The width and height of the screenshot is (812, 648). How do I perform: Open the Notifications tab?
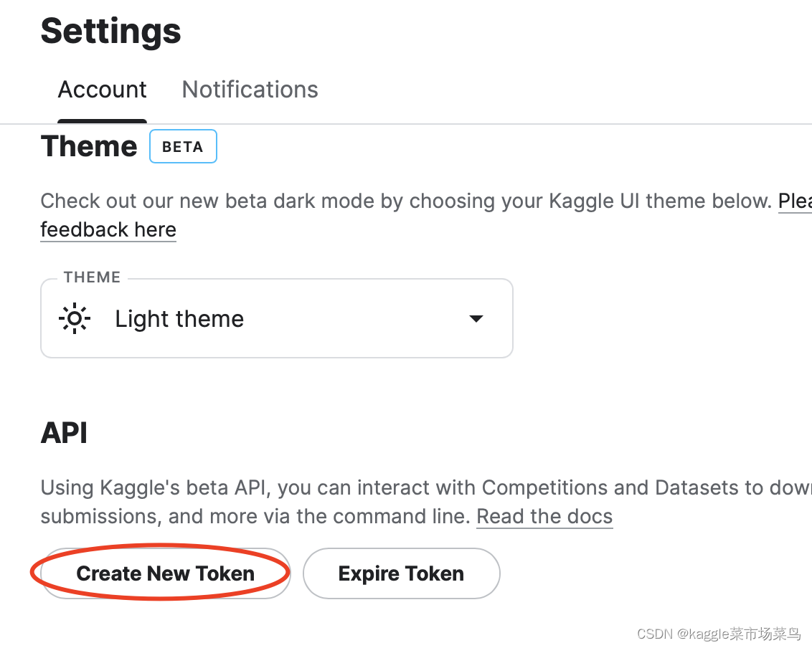click(250, 90)
